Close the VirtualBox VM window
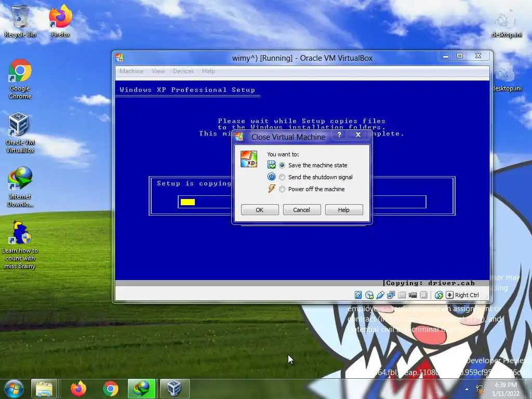 point(478,56)
